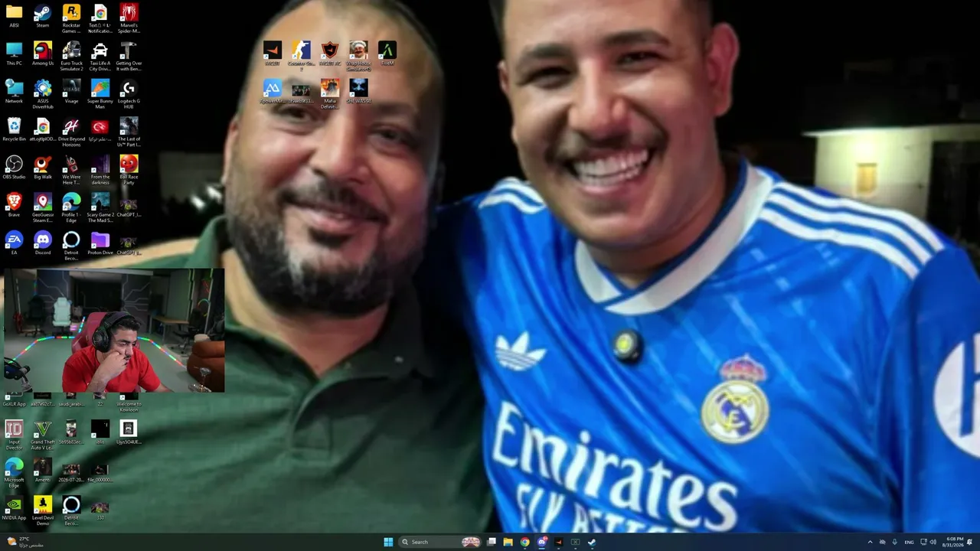Open Logitech G HUB shortcut
980x551 pixels.
tap(129, 94)
